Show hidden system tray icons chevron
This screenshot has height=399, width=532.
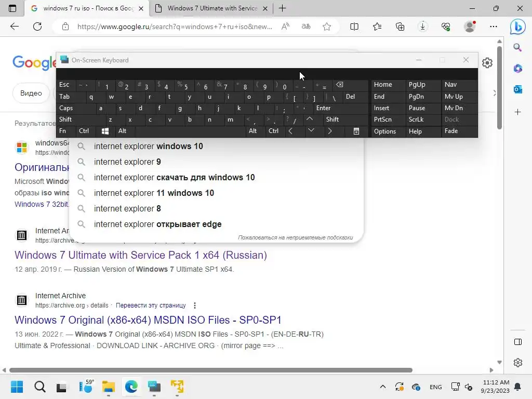(383, 387)
